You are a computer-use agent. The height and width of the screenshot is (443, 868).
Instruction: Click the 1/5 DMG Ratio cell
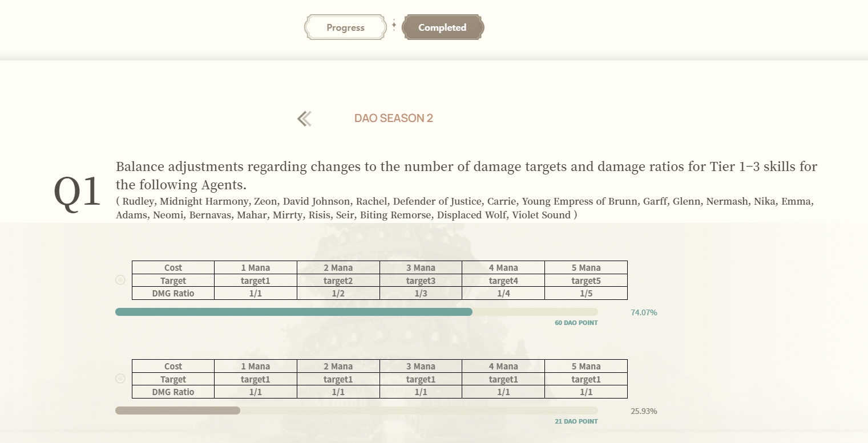click(586, 294)
